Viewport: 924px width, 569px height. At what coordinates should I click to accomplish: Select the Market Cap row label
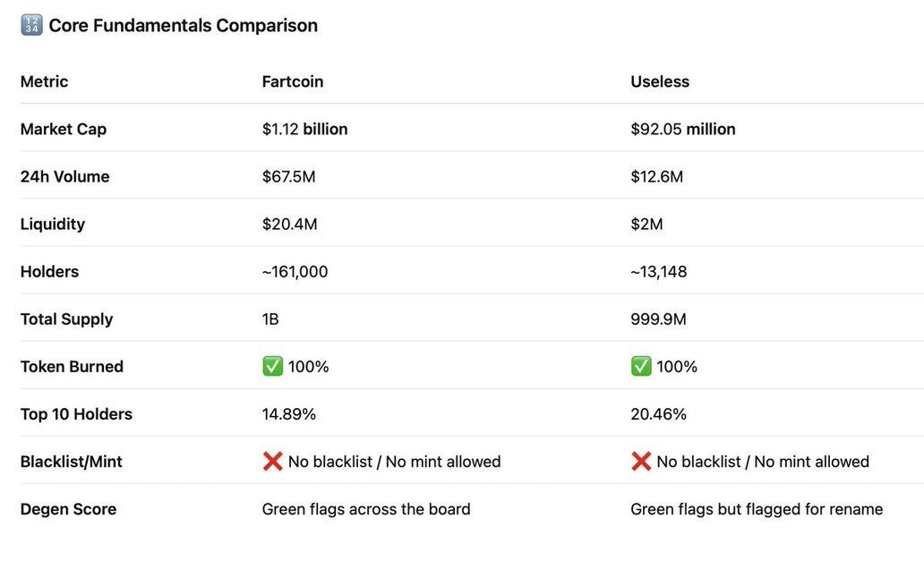click(64, 129)
